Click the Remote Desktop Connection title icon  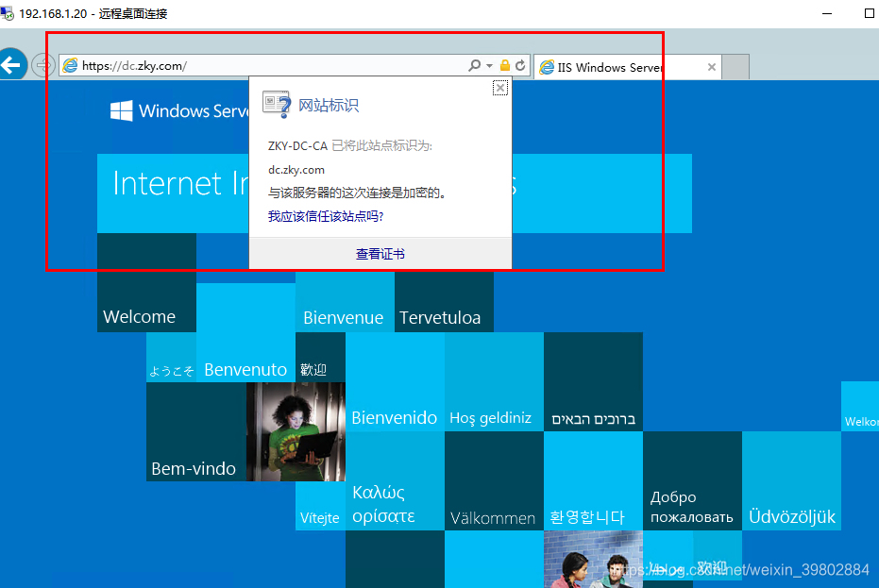tap(8, 13)
